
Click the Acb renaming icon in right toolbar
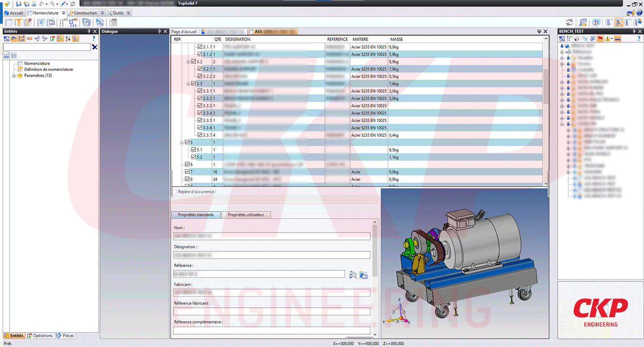click(583, 23)
